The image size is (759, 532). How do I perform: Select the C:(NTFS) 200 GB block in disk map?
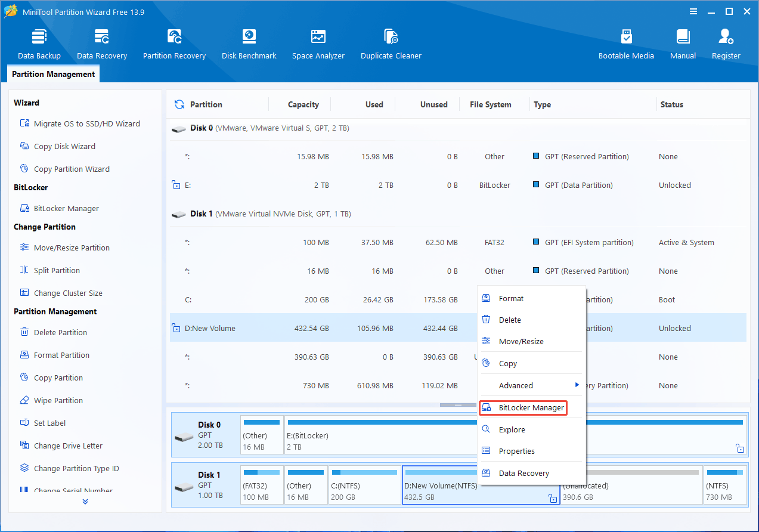point(365,485)
